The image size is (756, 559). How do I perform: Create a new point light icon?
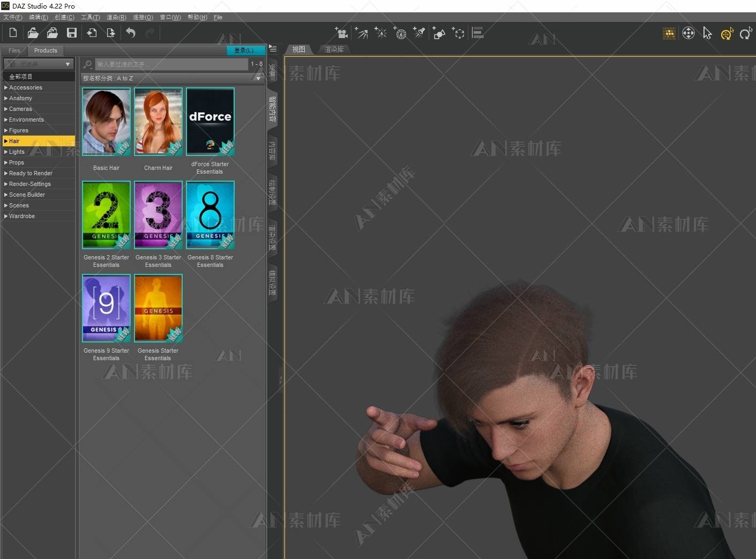point(380,33)
